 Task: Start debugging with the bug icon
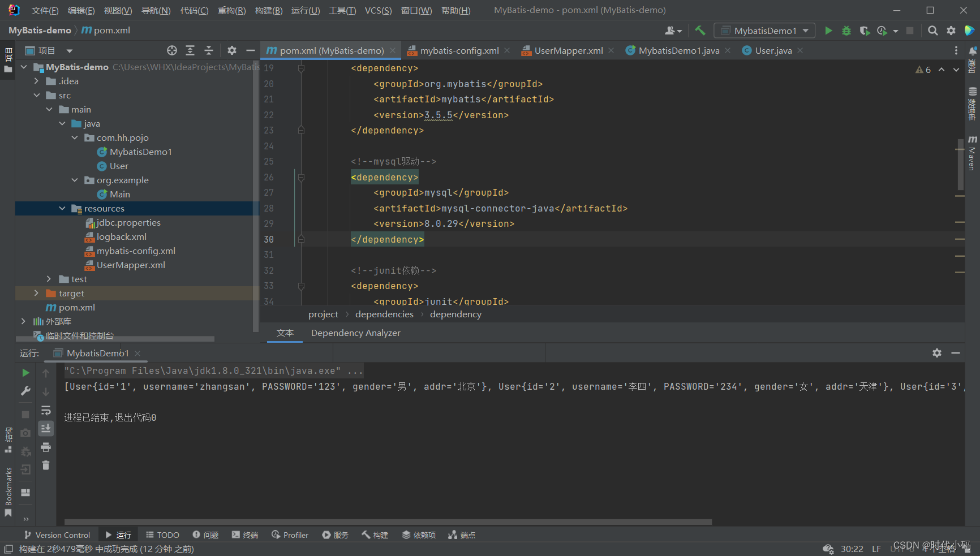pyautogui.click(x=846, y=31)
